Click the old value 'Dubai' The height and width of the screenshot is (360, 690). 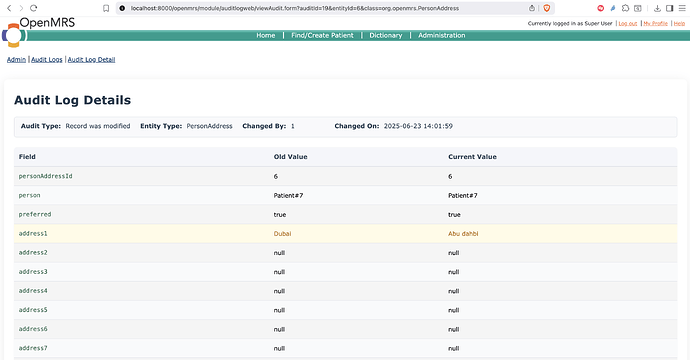283,234
